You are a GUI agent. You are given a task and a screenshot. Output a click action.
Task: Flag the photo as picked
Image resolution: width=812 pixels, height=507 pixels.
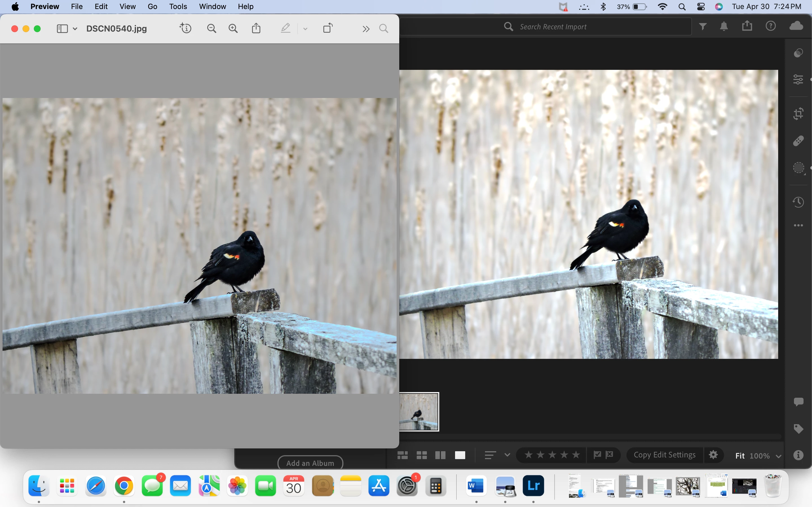(597, 455)
